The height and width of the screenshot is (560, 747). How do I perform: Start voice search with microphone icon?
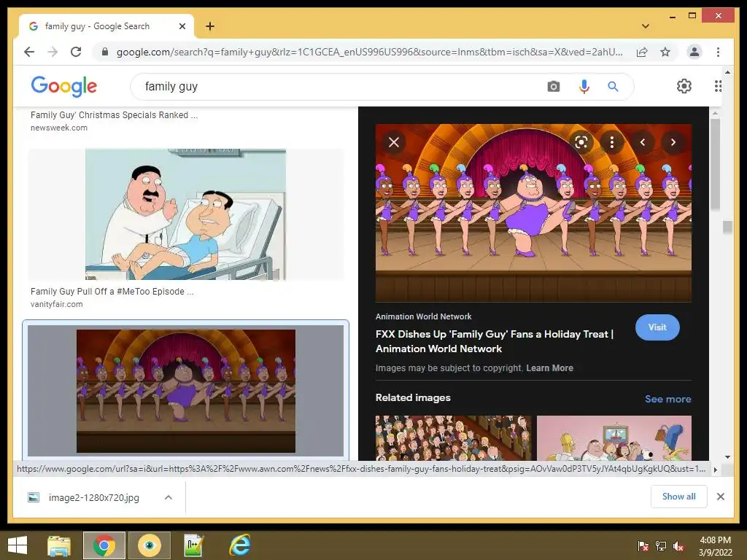coord(584,87)
